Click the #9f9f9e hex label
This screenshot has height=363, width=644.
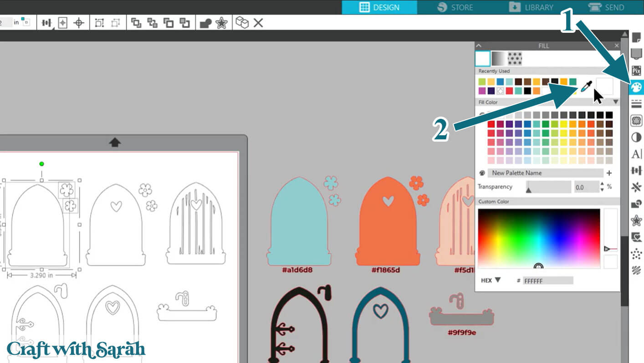point(462,333)
